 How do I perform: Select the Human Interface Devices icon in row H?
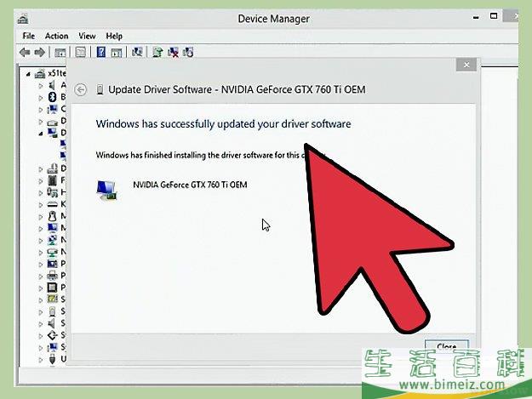[x=52, y=192]
